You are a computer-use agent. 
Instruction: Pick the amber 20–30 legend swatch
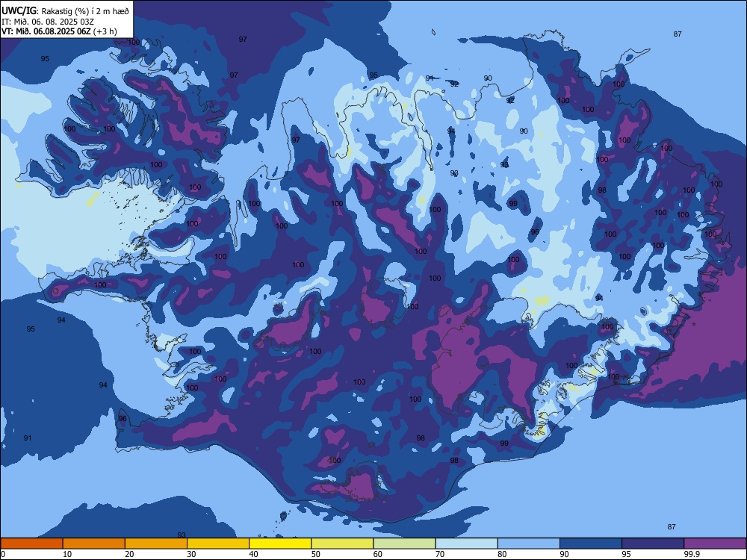[156, 544]
